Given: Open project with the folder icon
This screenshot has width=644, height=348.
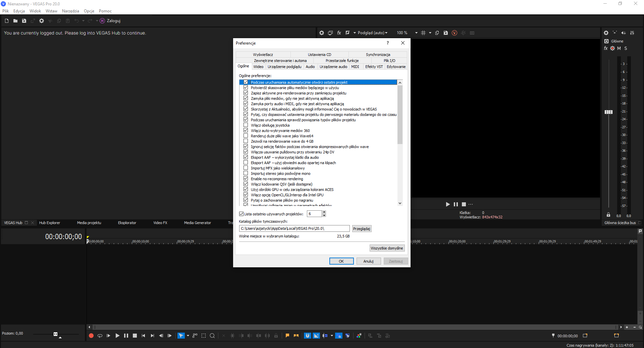Looking at the screenshot, I should 15,21.
